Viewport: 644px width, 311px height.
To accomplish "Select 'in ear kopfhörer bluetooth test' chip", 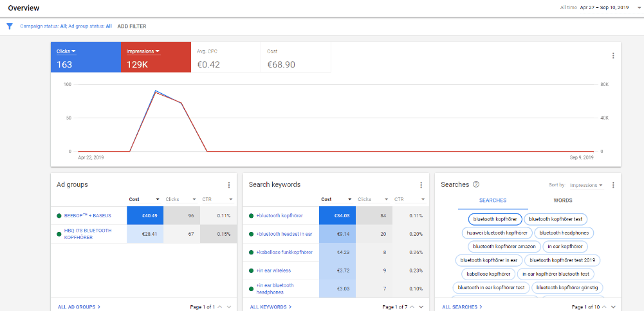I will coord(556,274).
